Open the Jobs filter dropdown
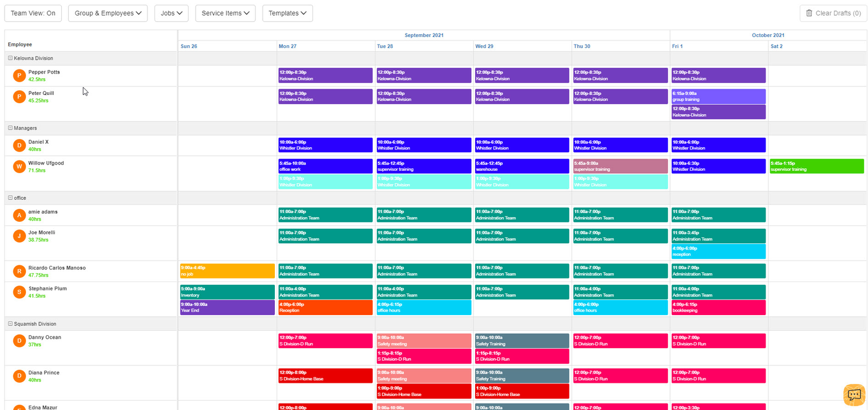Image resolution: width=868 pixels, height=410 pixels. click(x=171, y=13)
